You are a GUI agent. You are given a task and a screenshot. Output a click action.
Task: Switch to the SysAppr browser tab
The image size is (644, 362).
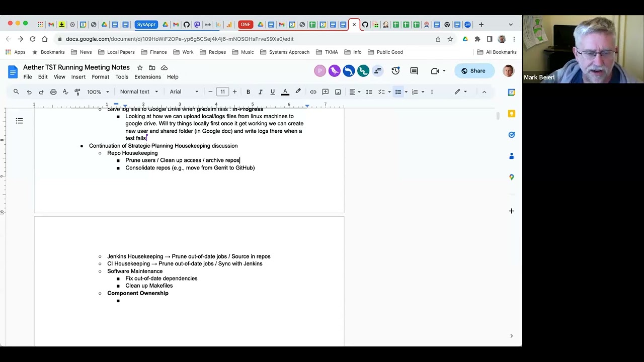(x=146, y=24)
